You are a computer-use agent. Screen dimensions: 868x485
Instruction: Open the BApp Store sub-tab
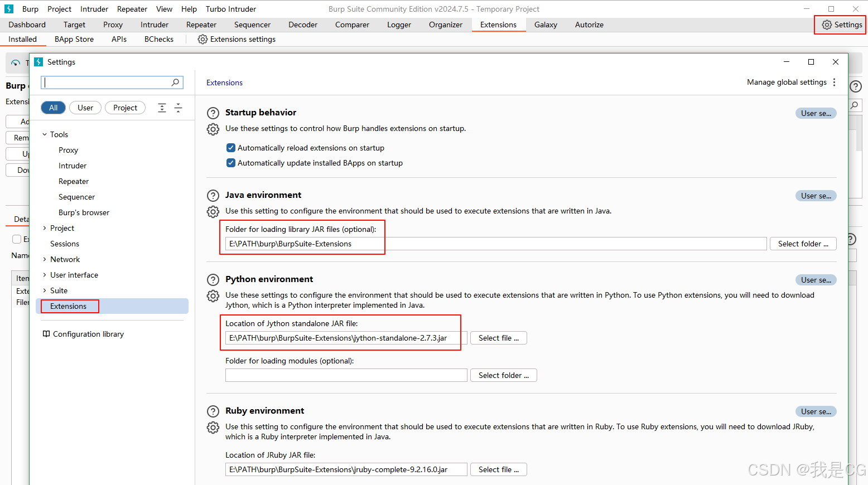[74, 39]
